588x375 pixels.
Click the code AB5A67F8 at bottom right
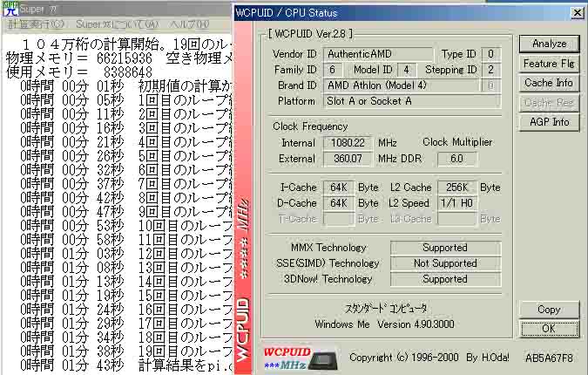coord(549,358)
